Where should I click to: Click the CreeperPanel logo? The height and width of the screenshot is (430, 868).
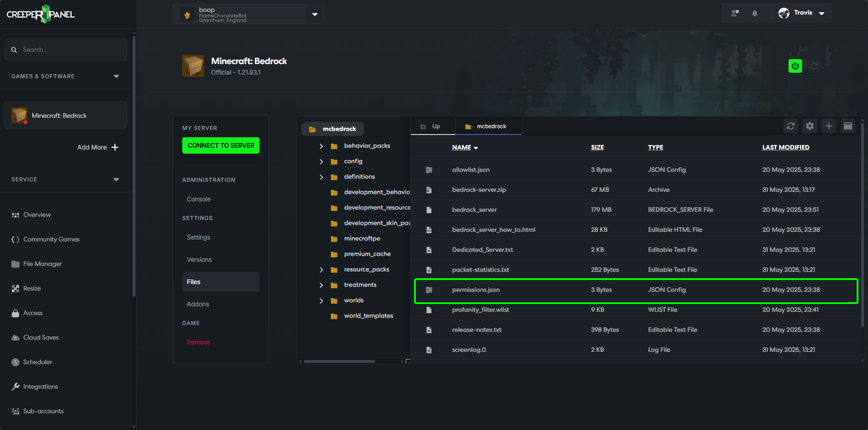[40, 14]
